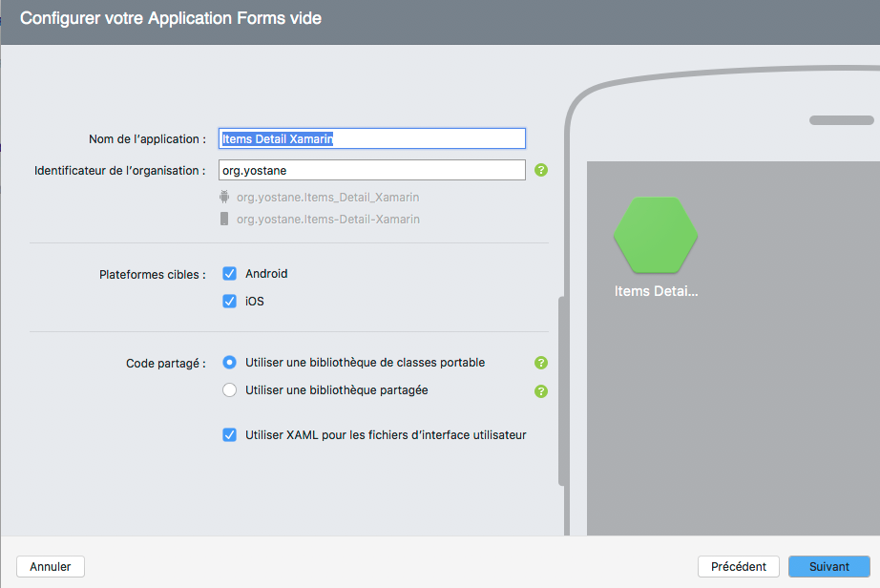The height and width of the screenshot is (588, 880).
Task: Click Annuler to cancel the wizard
Action: point(51,567)
